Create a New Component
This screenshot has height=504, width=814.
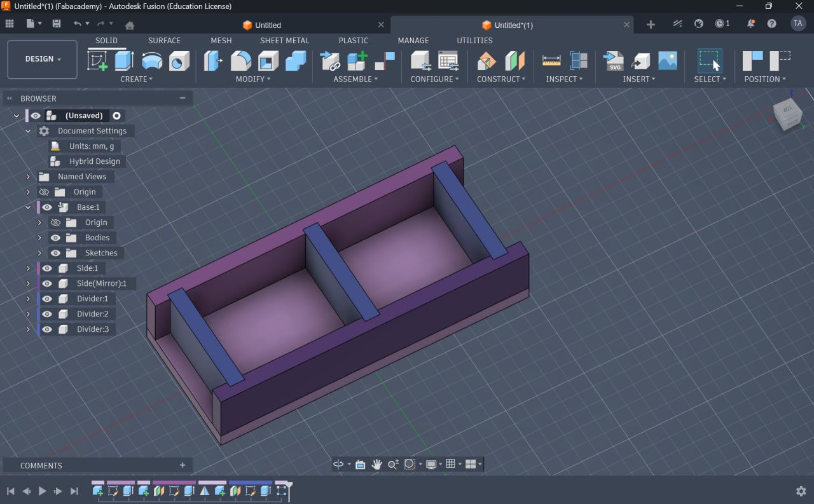(x=357, y=61)
